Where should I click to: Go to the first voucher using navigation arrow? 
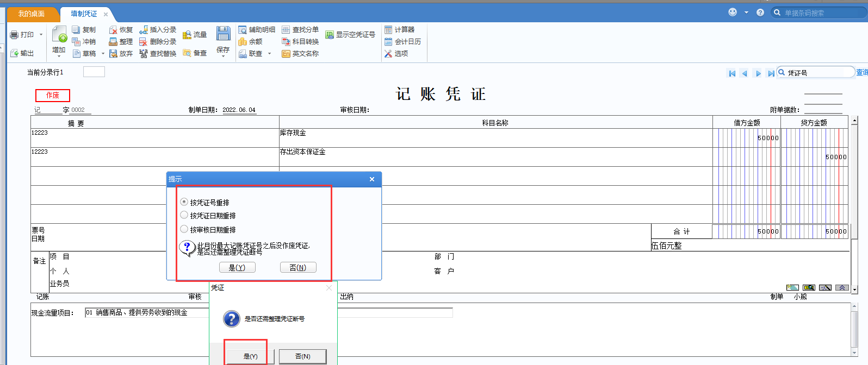point(732,73)
